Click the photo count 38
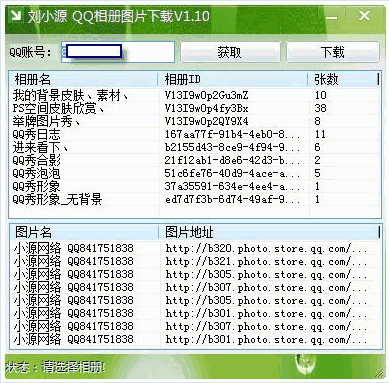This screenshot has width=389, height=383. coord(320,108)
